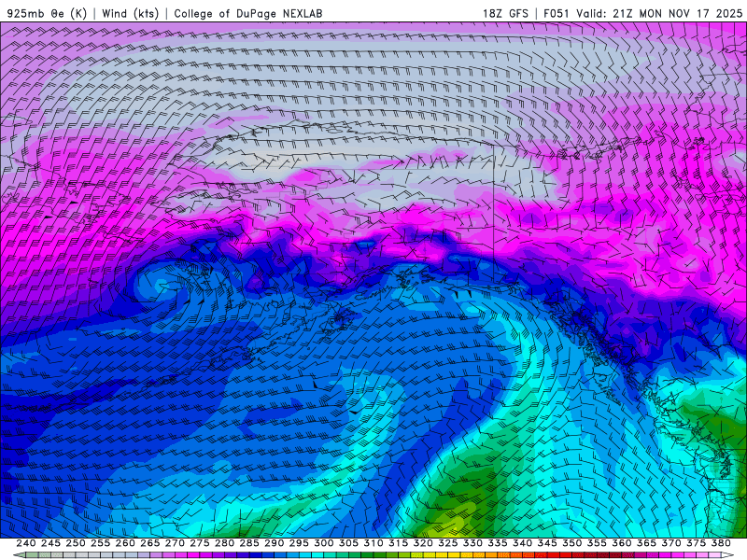Click the 345 value on the color scale
747x560 pixels.
point(547,543)
